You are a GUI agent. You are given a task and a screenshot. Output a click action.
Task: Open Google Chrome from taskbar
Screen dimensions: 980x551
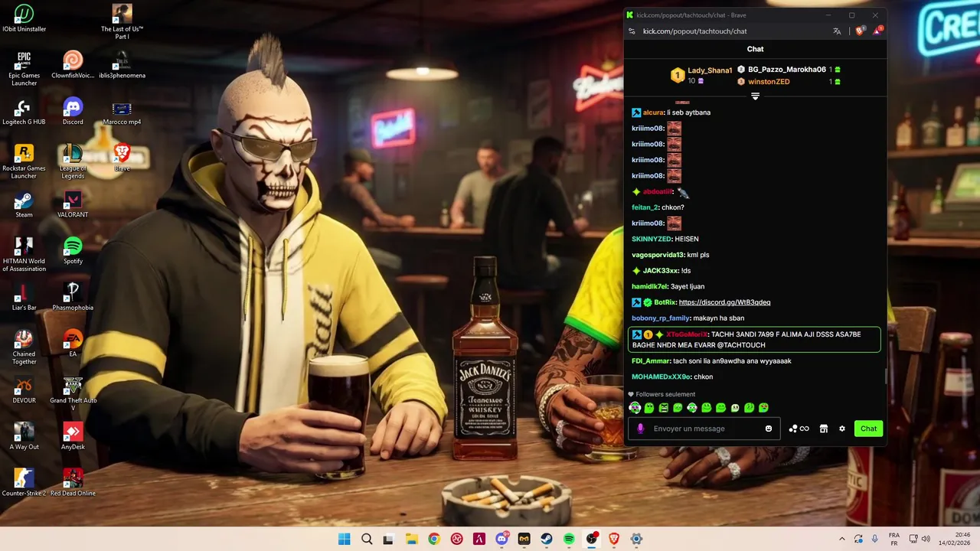(x=434, y=540)
